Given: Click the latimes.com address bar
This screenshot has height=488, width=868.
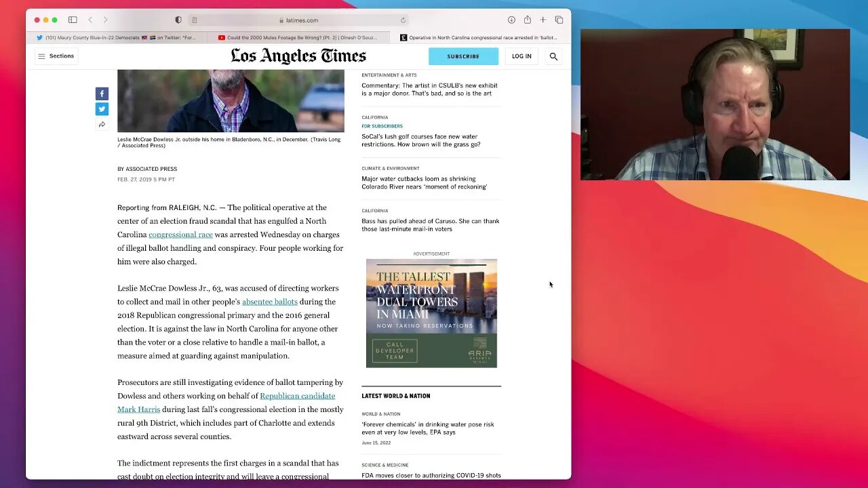Looking at the screenshot, I should pos(299,20).
